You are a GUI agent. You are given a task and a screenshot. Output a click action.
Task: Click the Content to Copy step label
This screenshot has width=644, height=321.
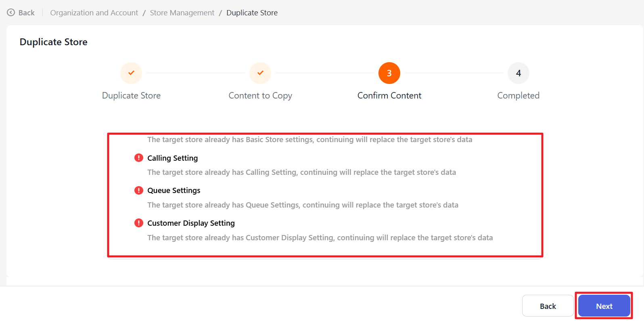tap(260, 96)
